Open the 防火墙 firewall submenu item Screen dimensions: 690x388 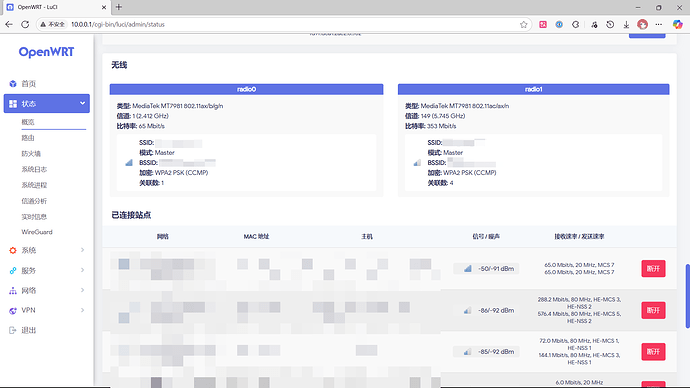[x=31, y=154]
